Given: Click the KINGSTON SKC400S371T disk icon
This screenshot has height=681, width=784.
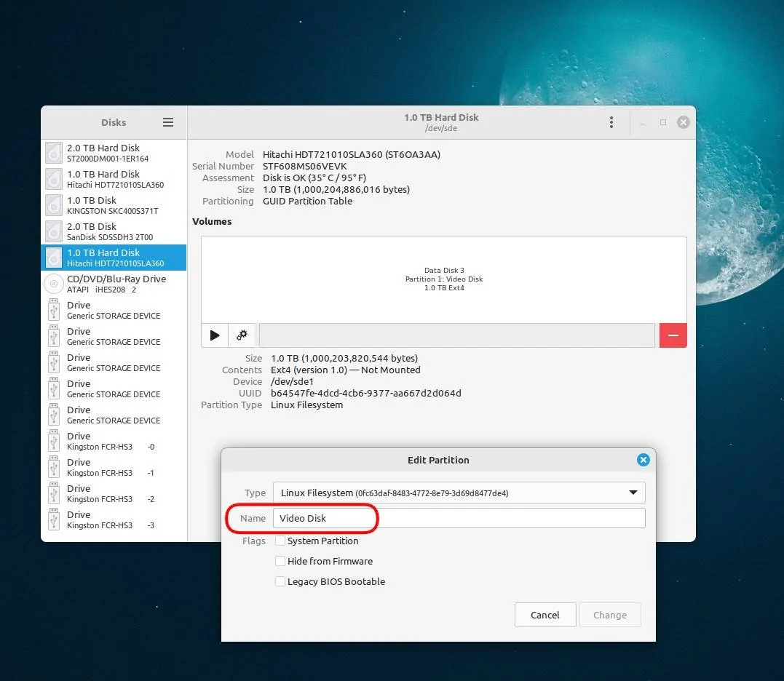Looking at the screenshot, I should tap(54, 205).
